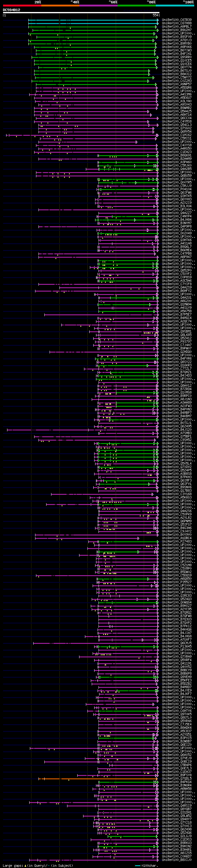197x868 pixels.
Task: Open the UniRef100_C1EA23 hit
Action: click(177, 151)
